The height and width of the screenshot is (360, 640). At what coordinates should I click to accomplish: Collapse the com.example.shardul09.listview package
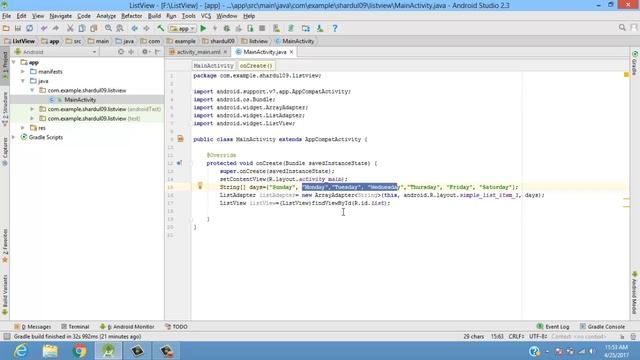click(32, 90)
